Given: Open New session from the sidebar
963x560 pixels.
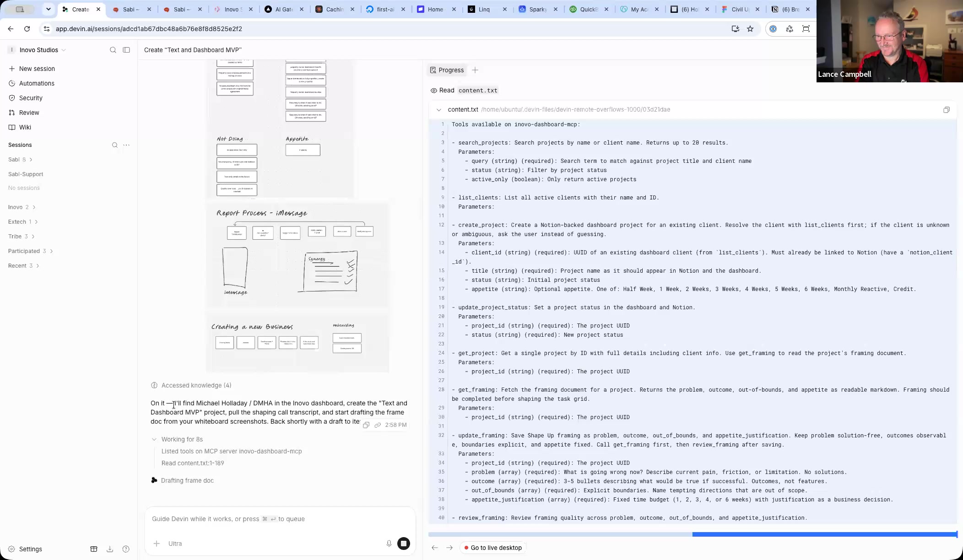Looking at the screenshot, I should 32,69.
